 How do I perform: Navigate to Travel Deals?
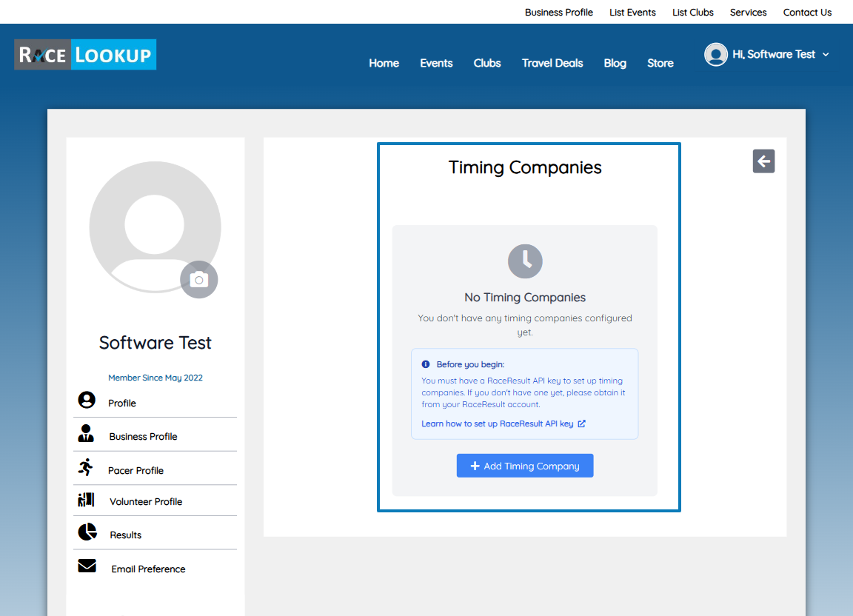552,64
